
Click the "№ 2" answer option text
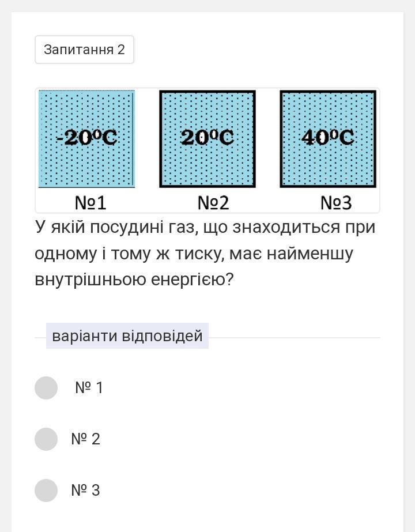(x=86, y=439)
